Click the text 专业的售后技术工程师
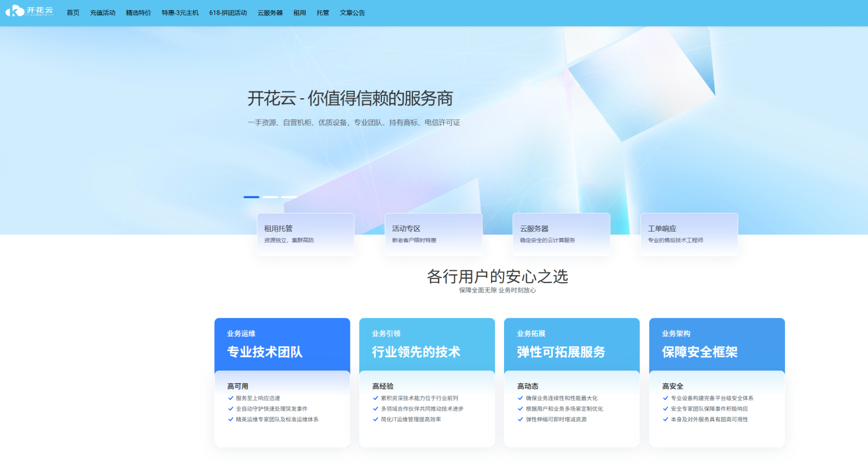This screenshot has width=868, height=467. (x=675, y=241)
